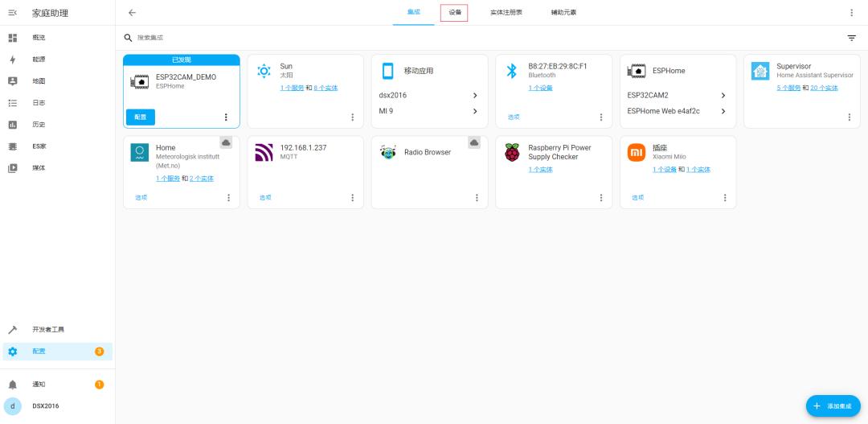
Task: Click 选项 on the 插座 Xiaomi card
Action: [x=637, y=197]
